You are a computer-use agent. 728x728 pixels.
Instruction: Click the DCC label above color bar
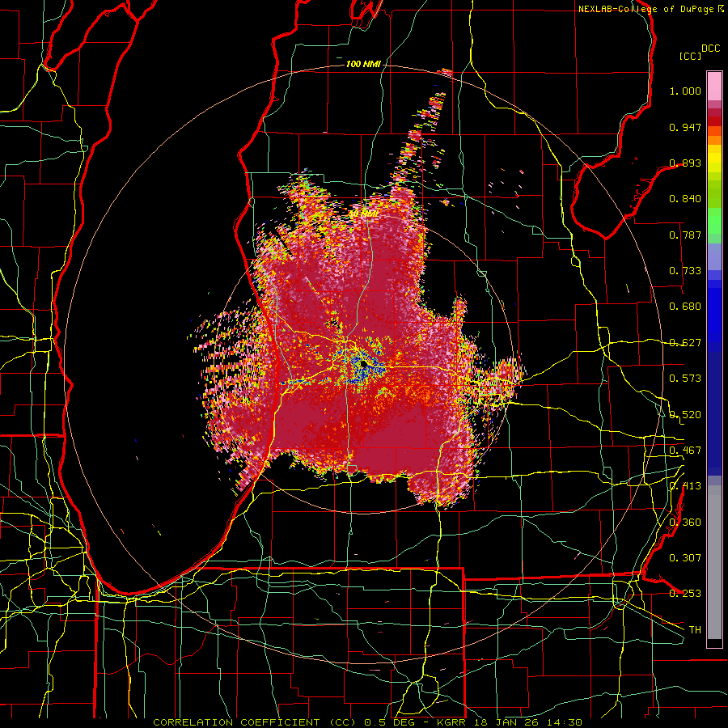[710, 49]
